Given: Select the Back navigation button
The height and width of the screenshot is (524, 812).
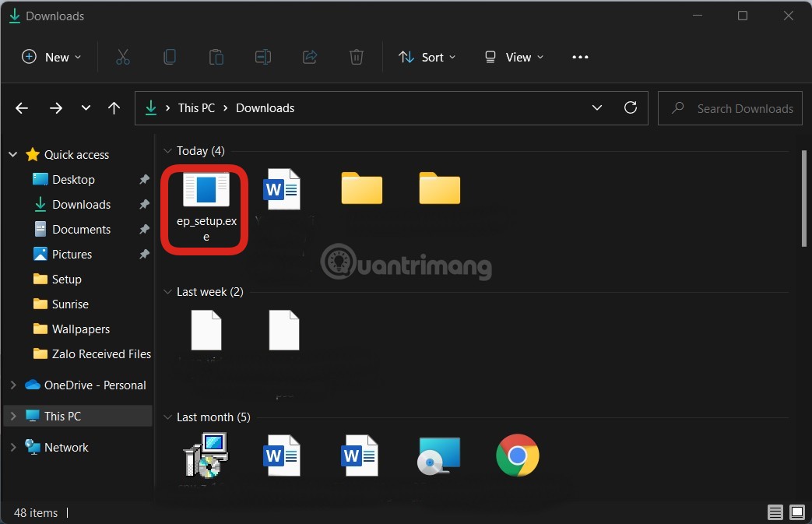Looking at the screenshot, I should pyautogui.click(x=21, y=107).
